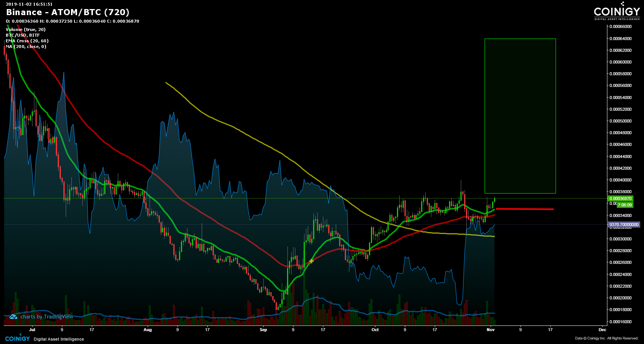The image size is (644, 344).
Task: Select the green target rectangle drawing
Action: pyautogui.click(x=520, y=116)
